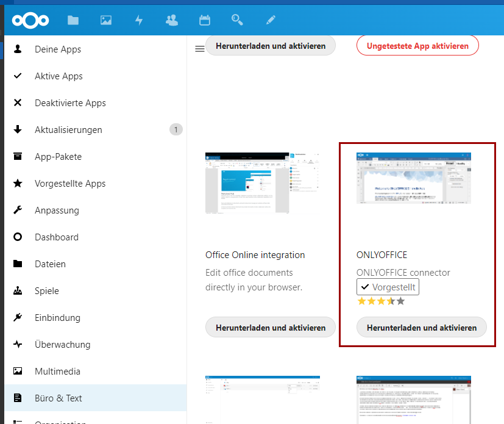This screenshot has width=504, height=424.
Task: Open the Contacts icon in header
Action: point(172,20)
